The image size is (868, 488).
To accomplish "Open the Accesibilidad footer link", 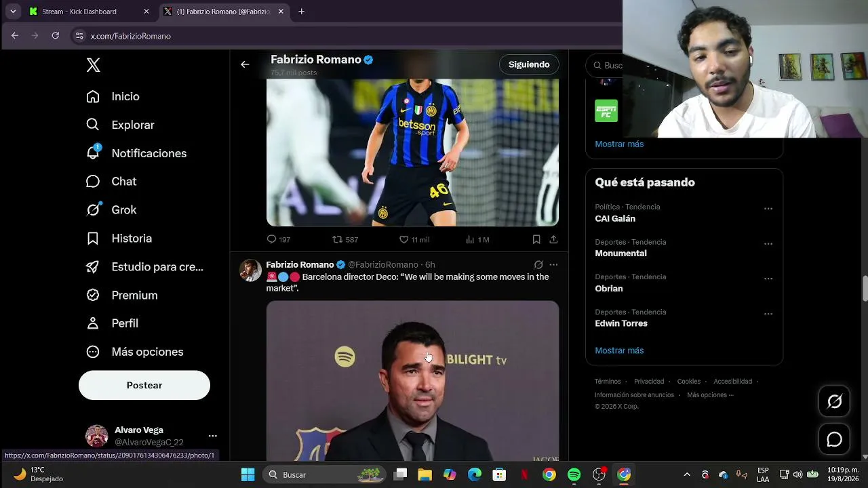I will [x=733, y=382].
